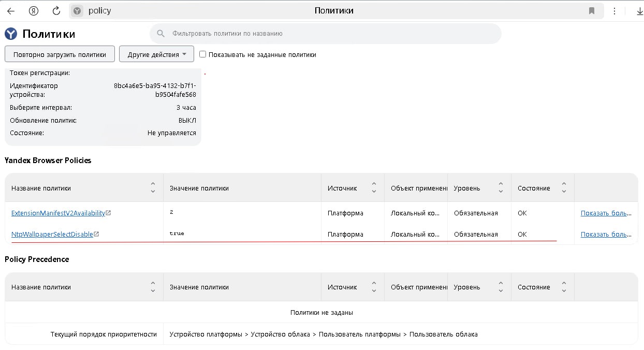The image size is (644, 350).
Task: Click the priority order text 'Устройство платформы > ...'
Action: point(324,334)
